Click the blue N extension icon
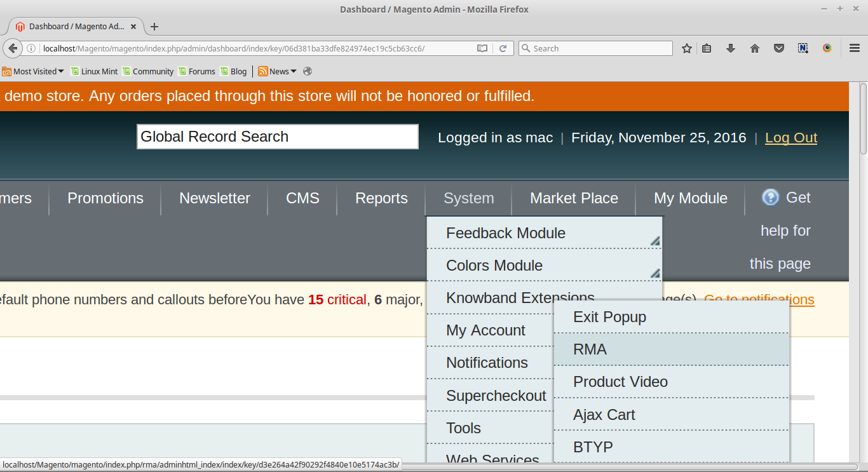Screen dimensions: 868x472 pos(803,48)
